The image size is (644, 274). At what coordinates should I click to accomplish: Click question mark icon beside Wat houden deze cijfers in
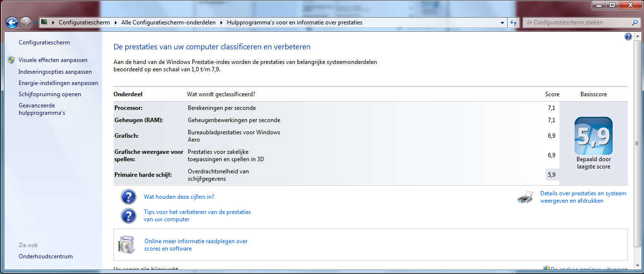pyautogui.click(x=128, y=197)
